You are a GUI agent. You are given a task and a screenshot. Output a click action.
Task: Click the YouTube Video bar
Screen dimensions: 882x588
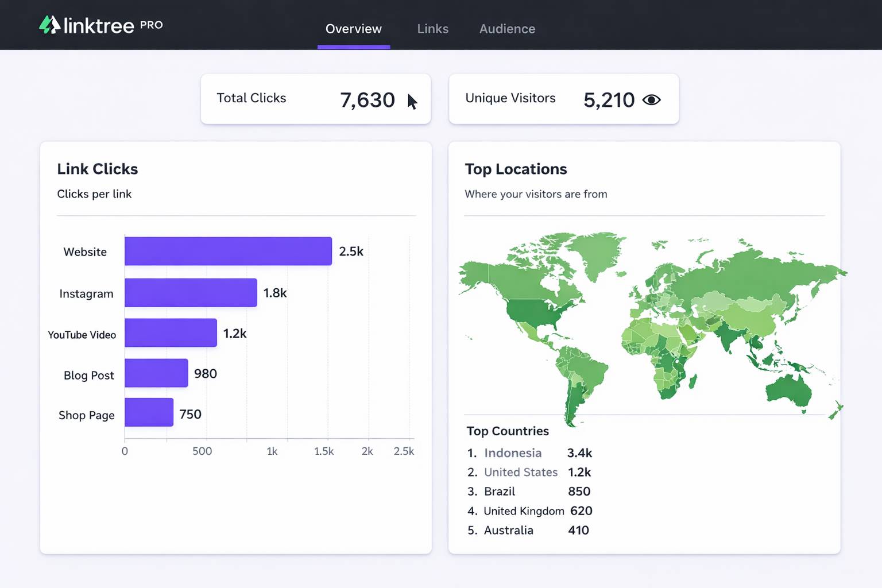(171, 333)
